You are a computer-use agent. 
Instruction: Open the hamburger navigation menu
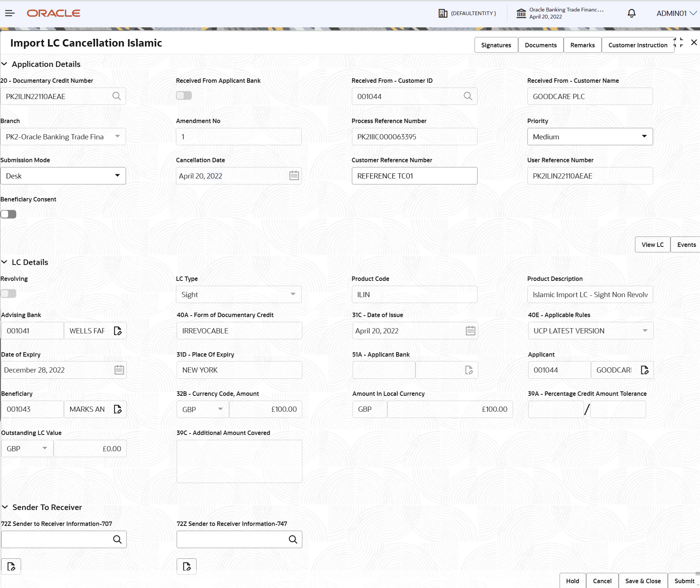tap(10, 13)
